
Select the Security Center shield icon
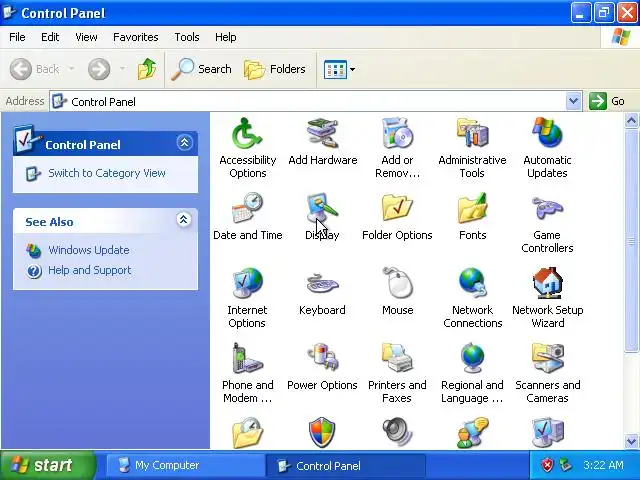[322, 433]
